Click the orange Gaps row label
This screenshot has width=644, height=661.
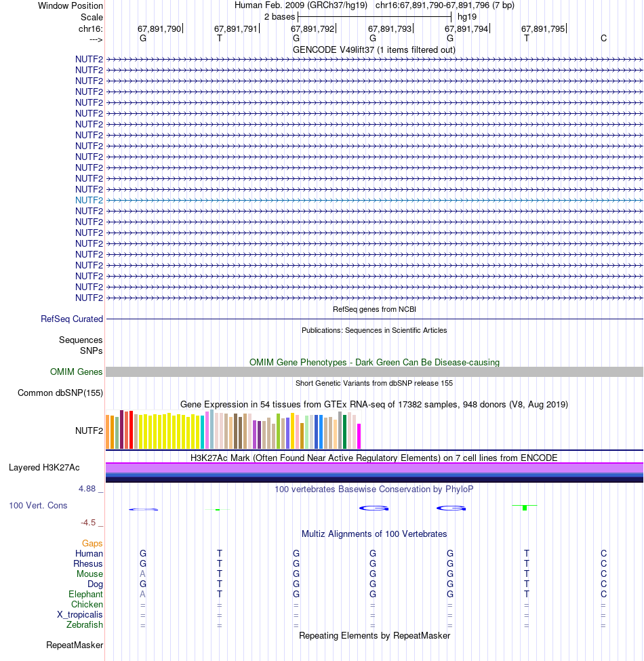click(x=92, y=544)
